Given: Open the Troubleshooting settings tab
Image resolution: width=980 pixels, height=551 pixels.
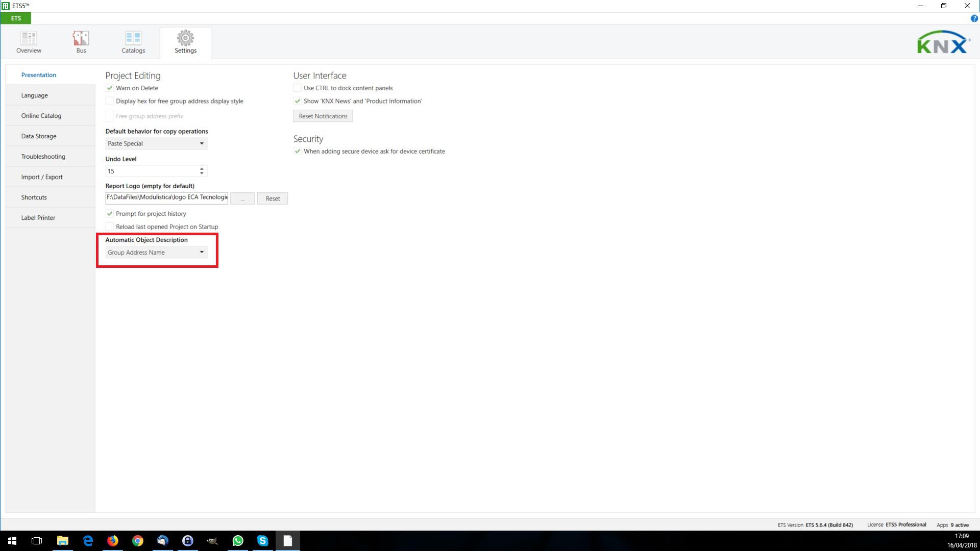Looking at the screenshot, I should [x=43, y=157].
